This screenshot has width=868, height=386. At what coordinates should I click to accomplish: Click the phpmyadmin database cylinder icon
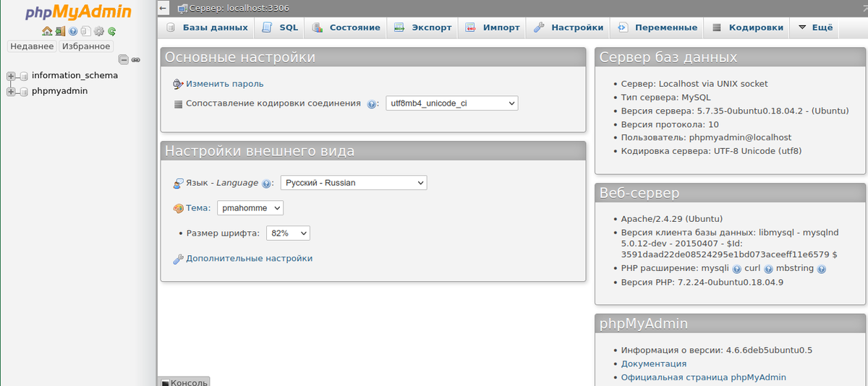[x=24, y=92]
